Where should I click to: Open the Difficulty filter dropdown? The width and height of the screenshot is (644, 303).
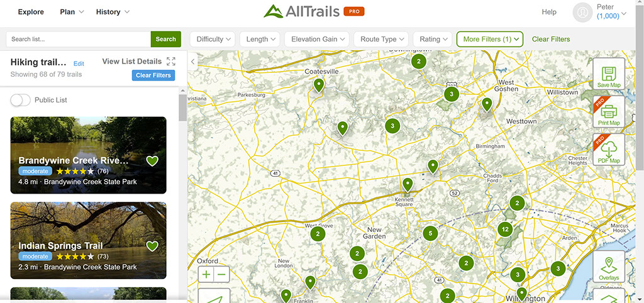pyautogui.click(x=213, y=39)
